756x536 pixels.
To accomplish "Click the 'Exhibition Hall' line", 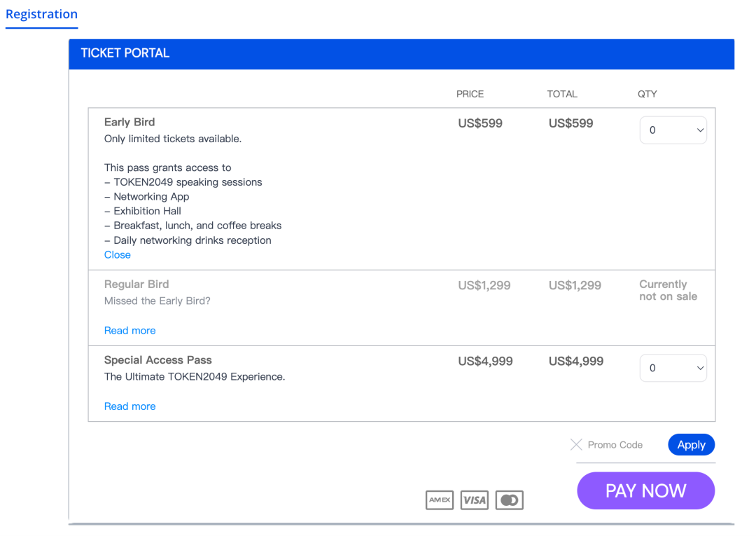I will pos(143,212).
